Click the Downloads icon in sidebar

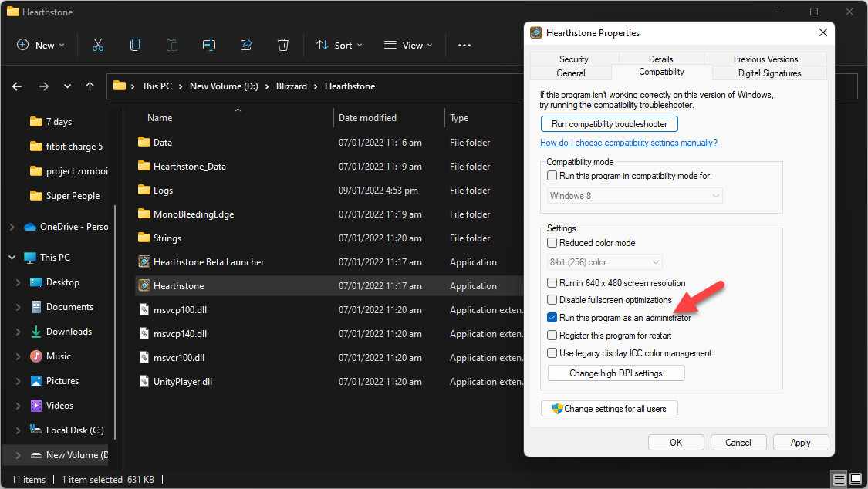(x=36, y=332)
